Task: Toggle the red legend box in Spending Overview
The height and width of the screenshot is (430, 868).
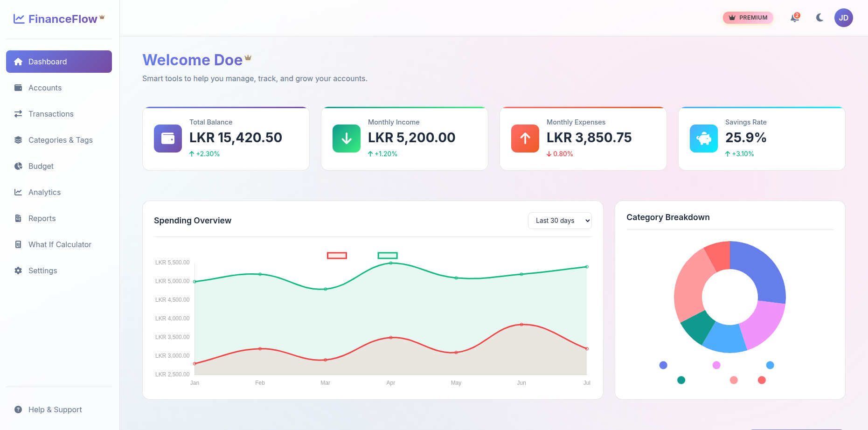Action: 337,256
